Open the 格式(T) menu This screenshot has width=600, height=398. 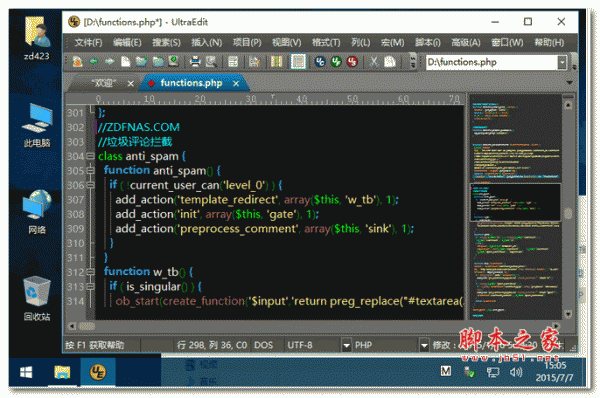tap(326, 42)
